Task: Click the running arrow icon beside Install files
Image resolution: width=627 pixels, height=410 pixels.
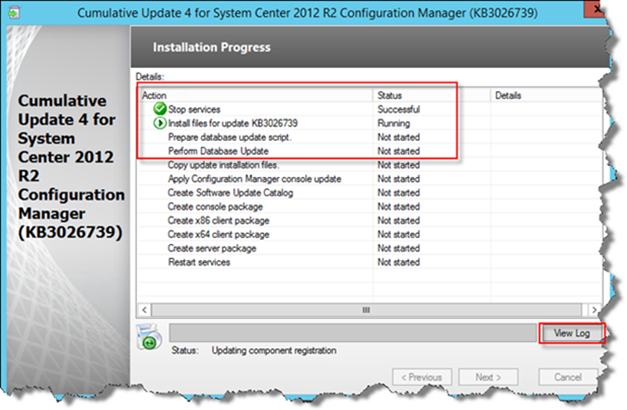Action: tap(160, 123)
